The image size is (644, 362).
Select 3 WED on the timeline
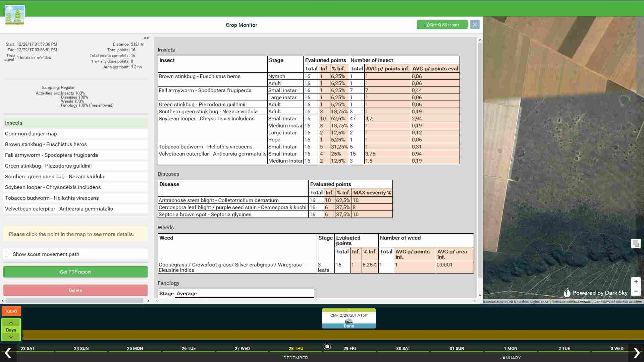click(x=617, y=348)
